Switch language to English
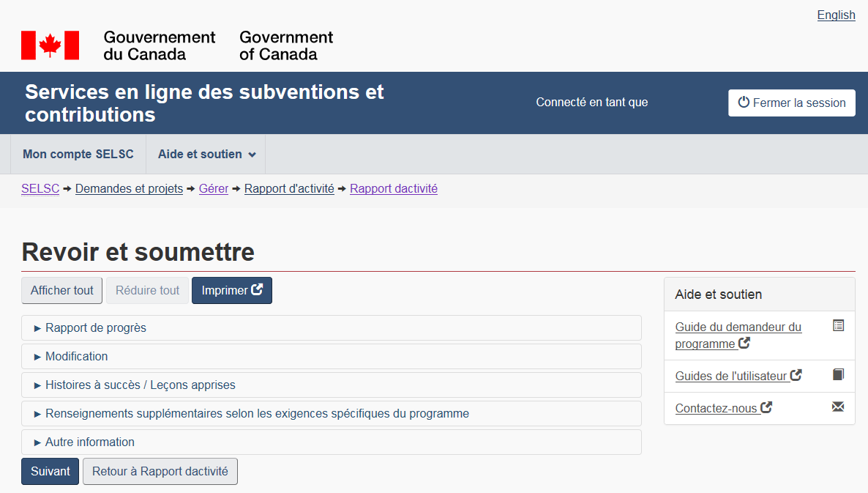Image resolution: width=868 pixels, height=493 pixels. pos(836,15)
